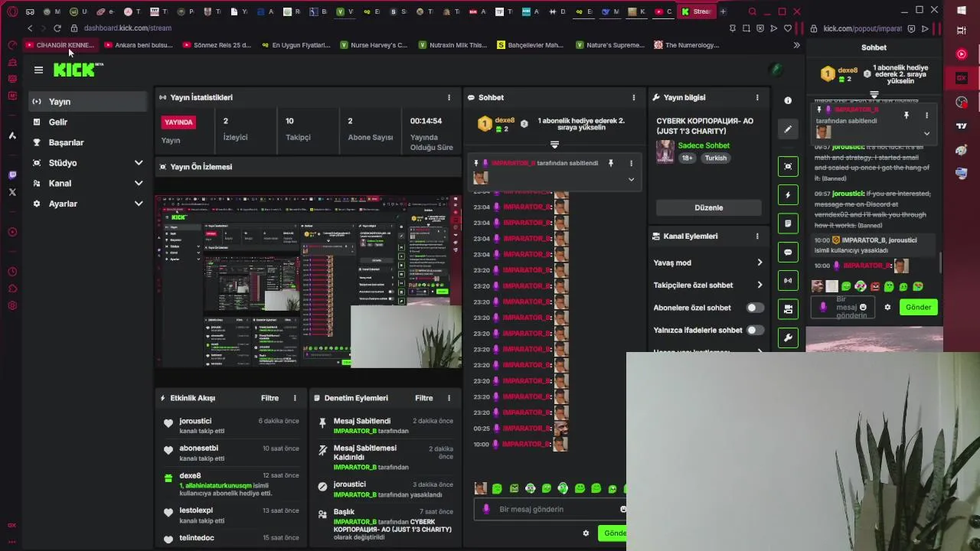Click the document note icon in toolbar
The height and width of the screenshot is (551, 980).
[x=788, y=223]
